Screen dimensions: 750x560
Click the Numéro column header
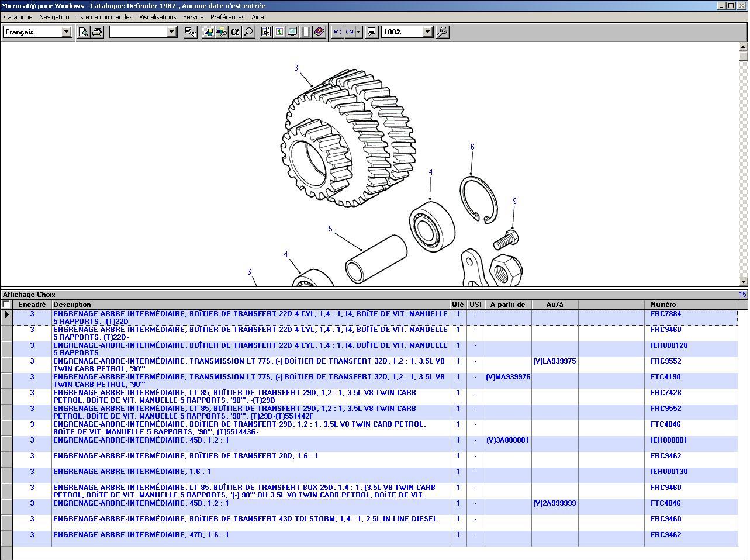pos(663,305)
